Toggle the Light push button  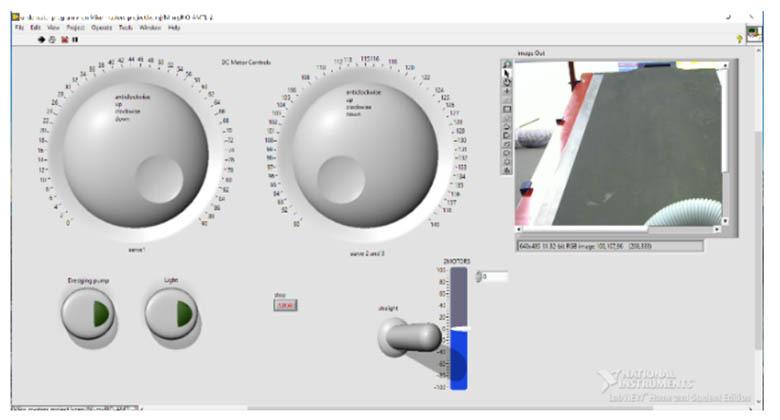coord(172,314)
